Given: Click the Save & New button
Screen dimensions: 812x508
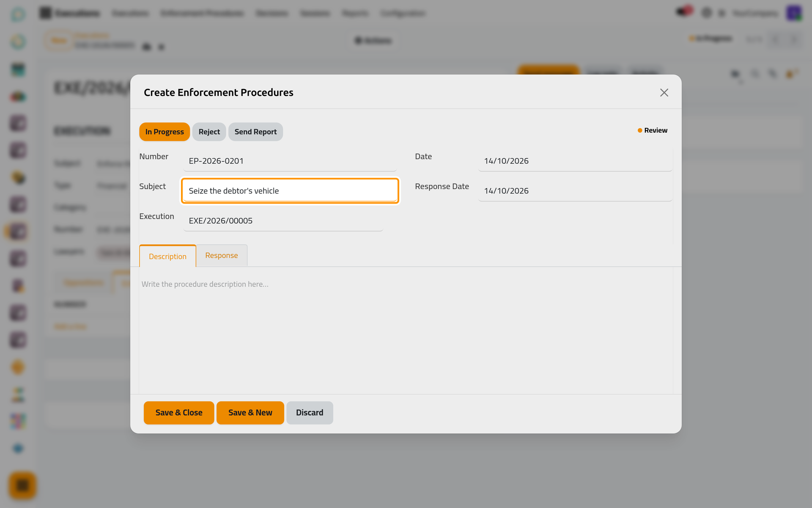Looking at the screenshot, I should 250,413.
